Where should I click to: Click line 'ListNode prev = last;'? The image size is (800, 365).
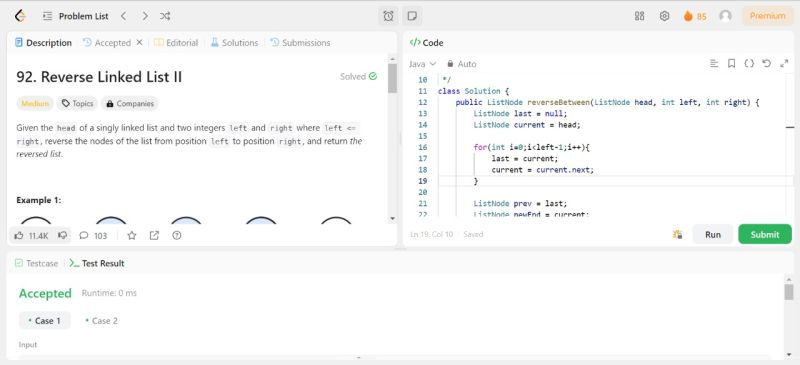click(x=520, y=203)
